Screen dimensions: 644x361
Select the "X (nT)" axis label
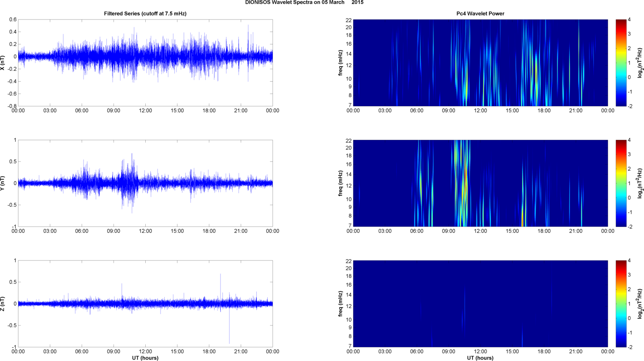pyautogui.click(x=3, y=63)
